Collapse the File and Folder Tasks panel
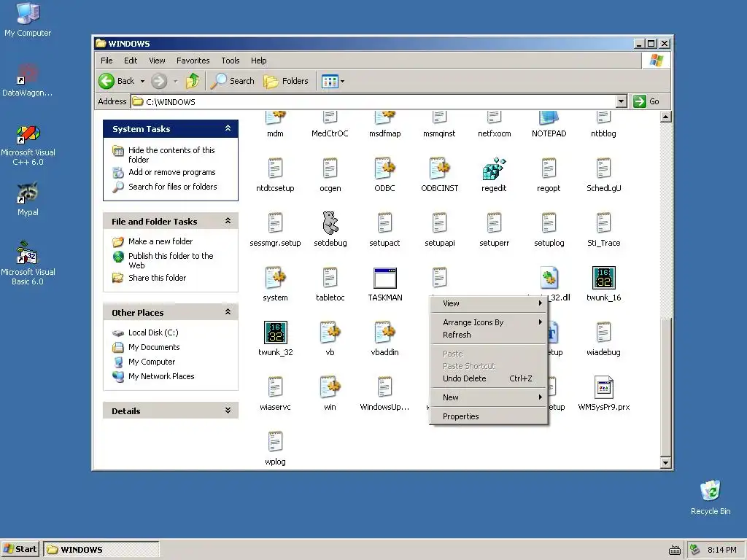 (x=228, y=221)
